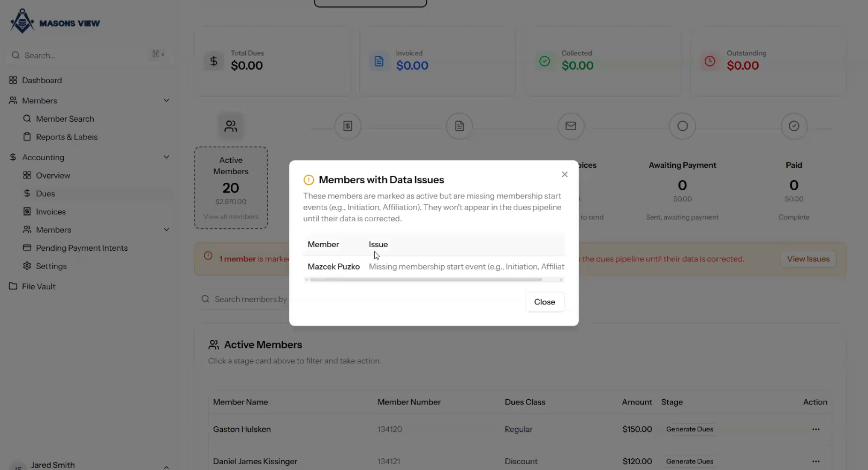Click the Active Members people stage icon
868x470 pixels.
(231, 126)
